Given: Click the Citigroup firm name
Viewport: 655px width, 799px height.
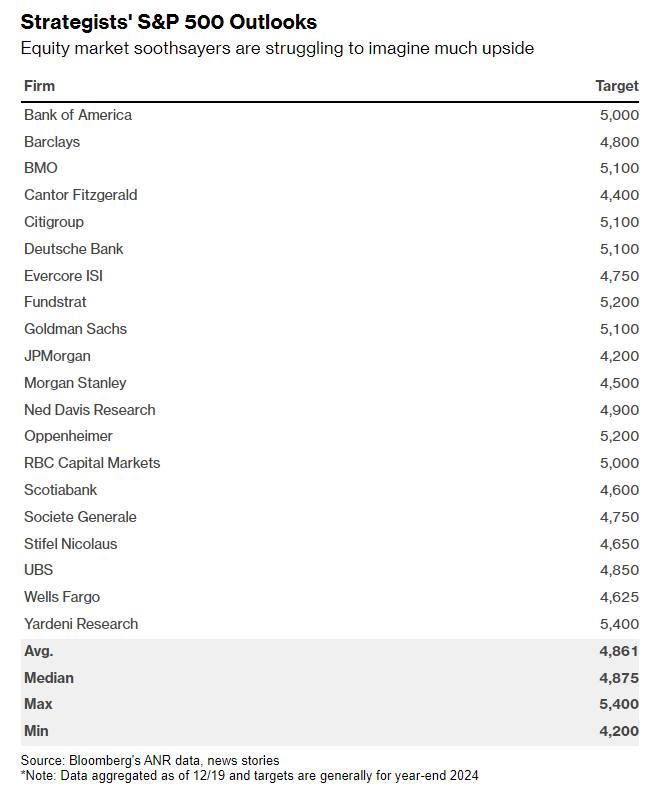Looking at the screenshot, I should pyautogui.click(x=54, y=222).
